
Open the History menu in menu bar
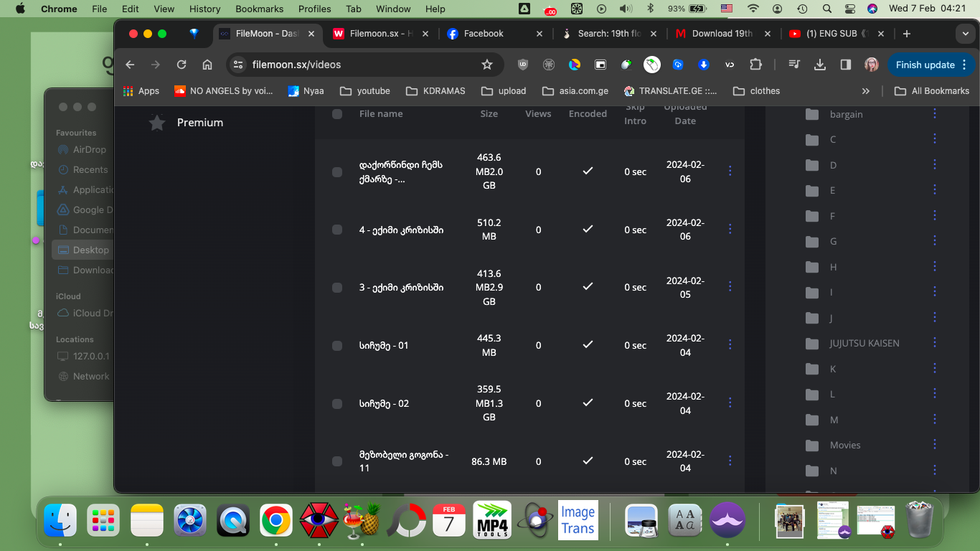[204, 9]
